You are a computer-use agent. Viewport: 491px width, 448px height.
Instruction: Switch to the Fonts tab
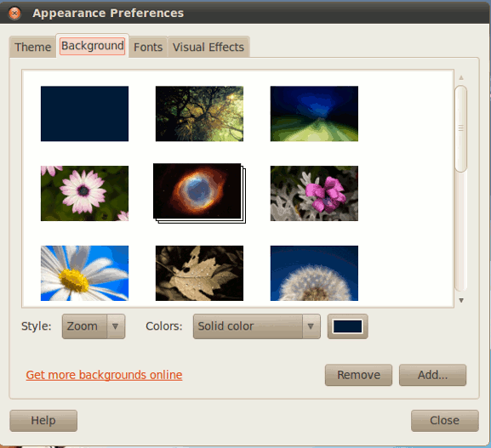coord(148,48)
